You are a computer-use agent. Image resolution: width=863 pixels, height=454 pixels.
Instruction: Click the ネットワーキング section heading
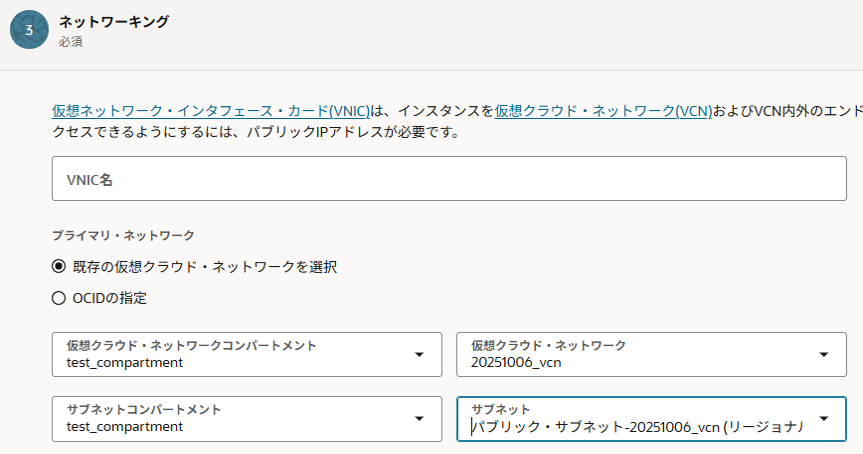click(x=114, y=21)
